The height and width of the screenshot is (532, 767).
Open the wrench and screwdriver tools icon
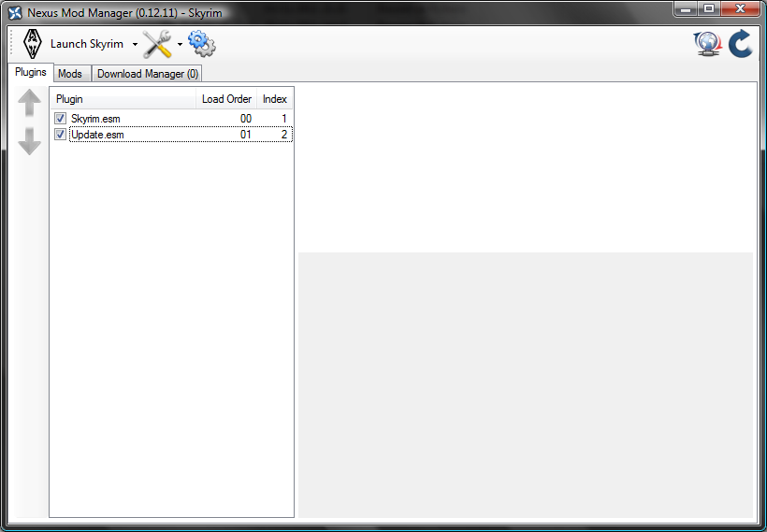[157, 45]
